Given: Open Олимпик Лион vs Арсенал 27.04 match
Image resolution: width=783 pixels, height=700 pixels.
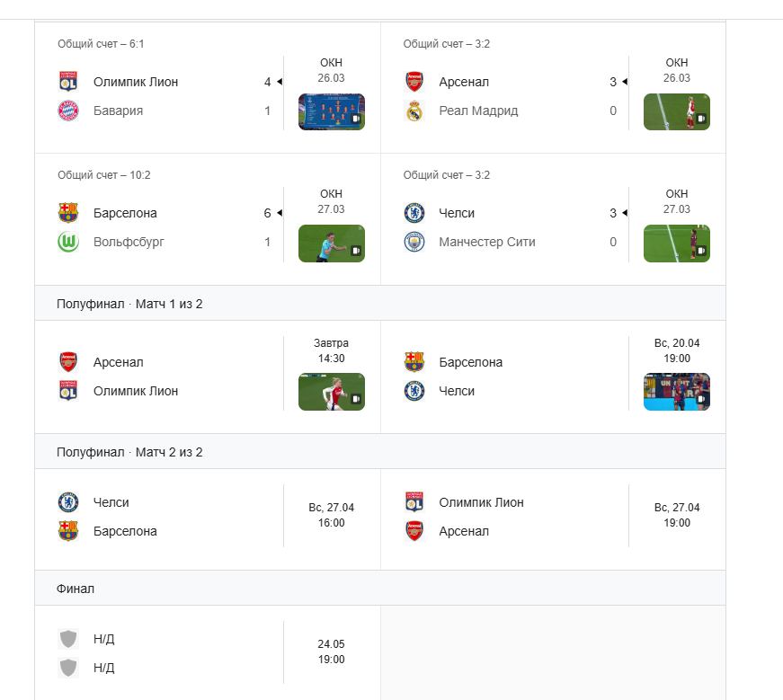Looking at the screenshot, I should pos(553,518).
